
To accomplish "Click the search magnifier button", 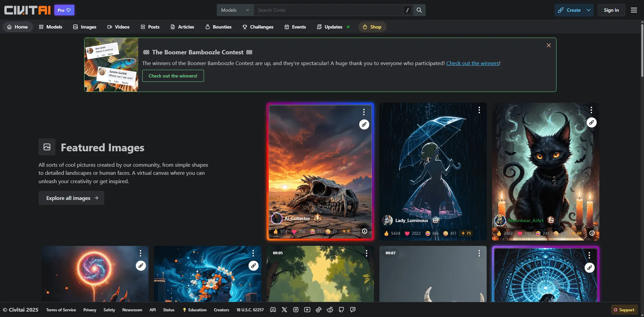I will [x=419, y=10].
